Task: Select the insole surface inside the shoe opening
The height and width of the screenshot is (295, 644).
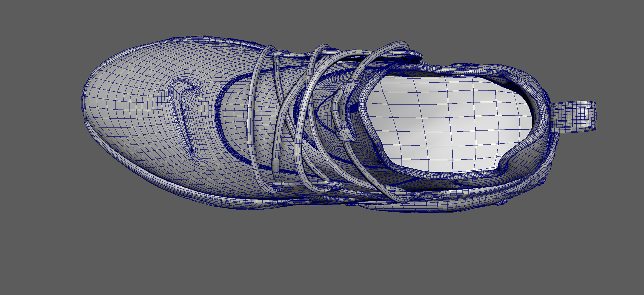Action: 449,124
